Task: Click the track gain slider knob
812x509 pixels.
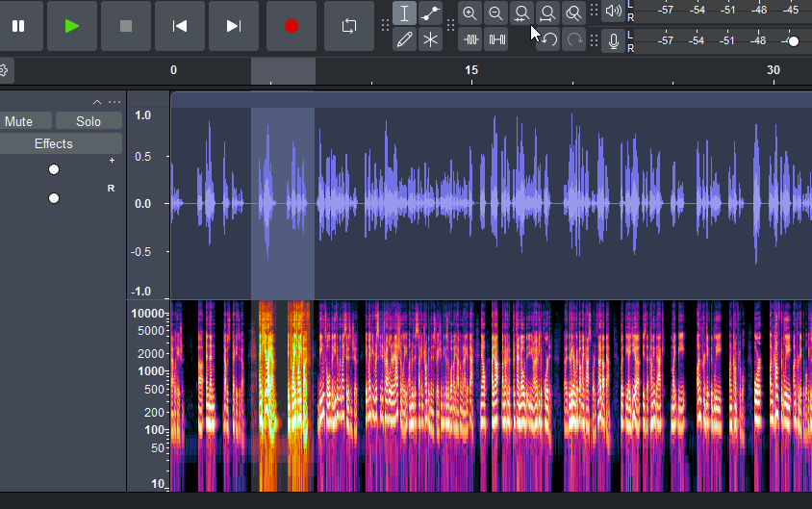Action: (x=54, y=169)
